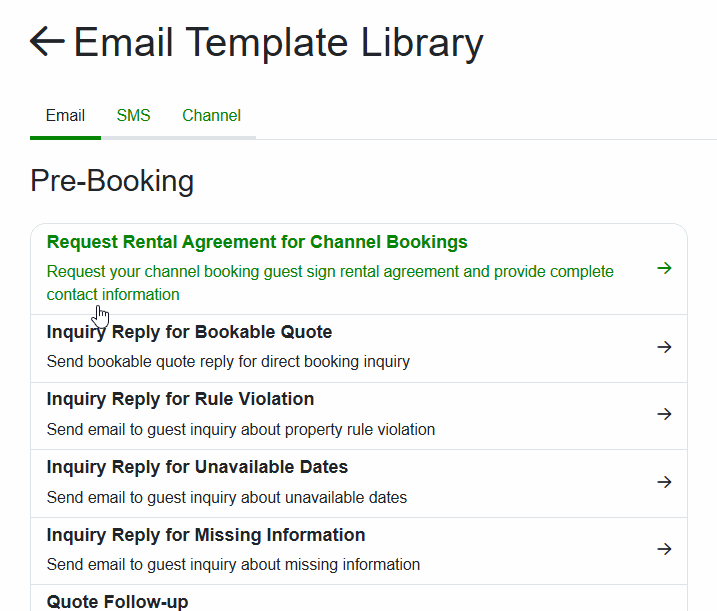
Task: Open arrow for Request Rental Agreement for Channel Bookings
Action: pyautogui.click(x=664, y=268)
